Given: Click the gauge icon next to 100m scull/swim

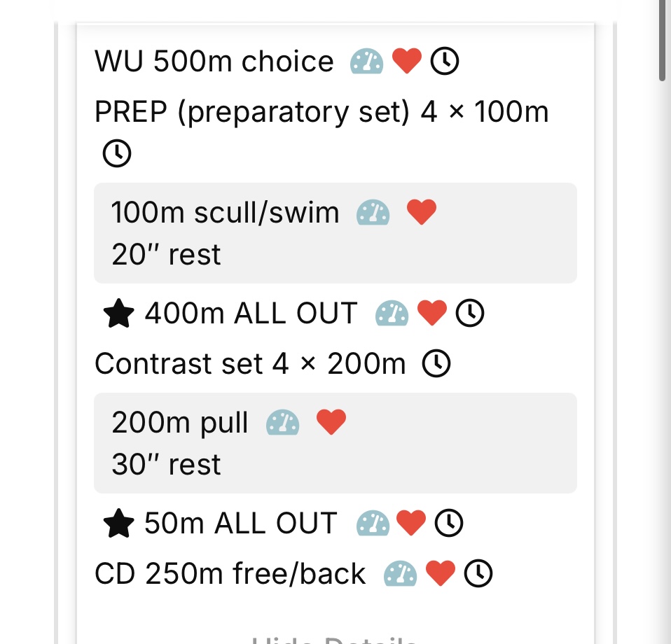Looking at the screenshot, I should (373, 212).
